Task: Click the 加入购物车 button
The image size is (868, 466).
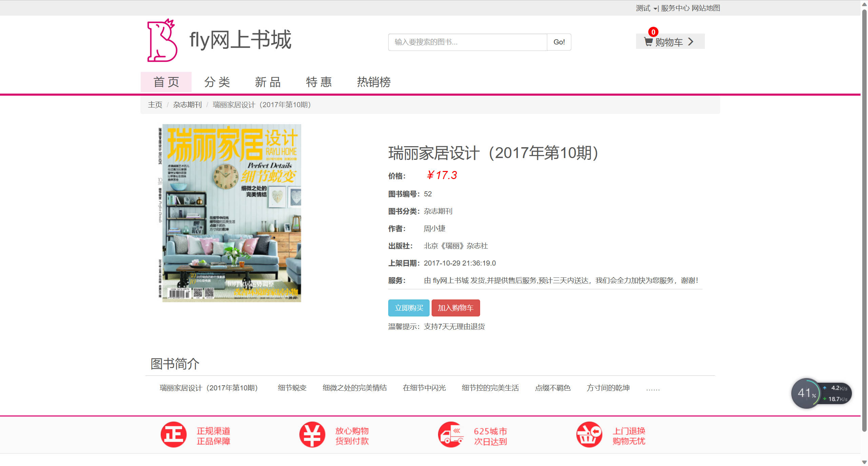Action: [455, 308]
